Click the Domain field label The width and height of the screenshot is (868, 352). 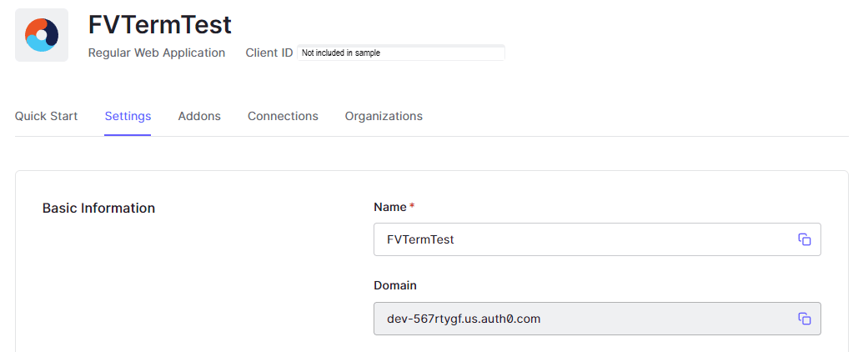[395, 285]
